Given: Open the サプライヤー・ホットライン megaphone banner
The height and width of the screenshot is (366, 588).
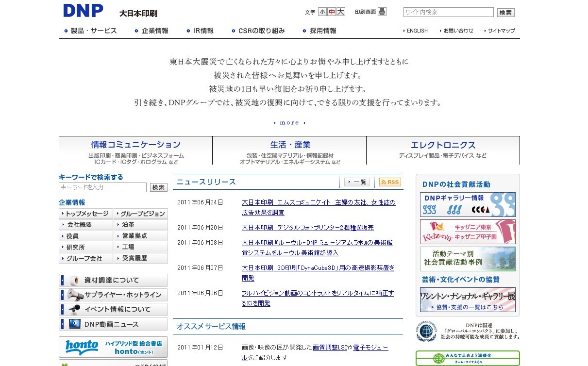Looking at the screenshot, I should [113, 295].
